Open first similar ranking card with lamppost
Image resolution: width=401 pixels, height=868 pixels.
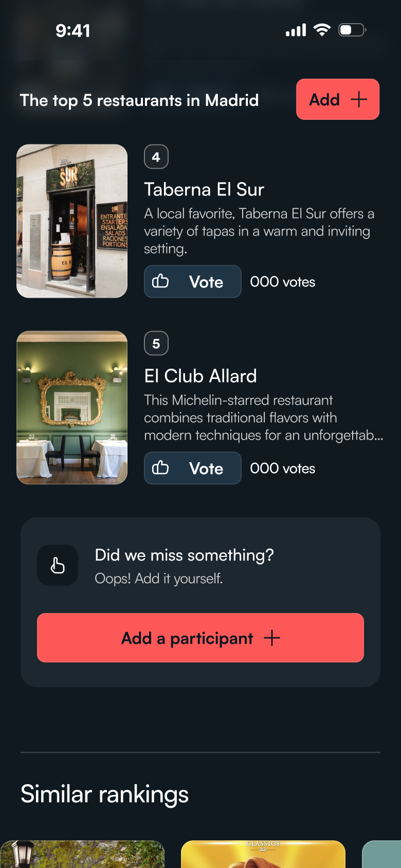pos(82,855)
